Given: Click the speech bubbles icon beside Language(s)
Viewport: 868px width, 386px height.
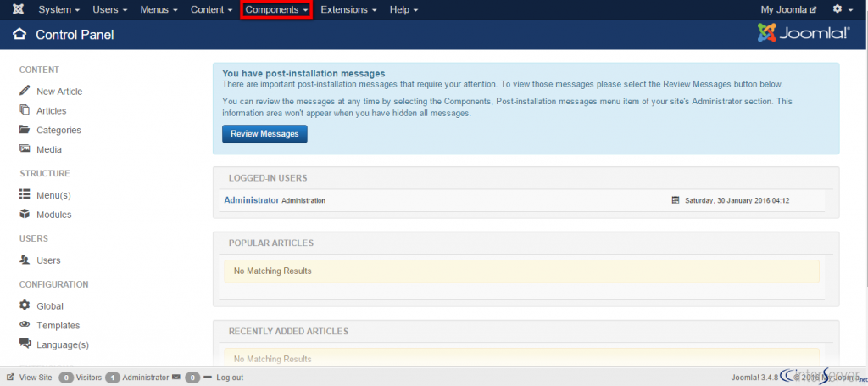Looking at the screenshot, I should pos(25,344).
